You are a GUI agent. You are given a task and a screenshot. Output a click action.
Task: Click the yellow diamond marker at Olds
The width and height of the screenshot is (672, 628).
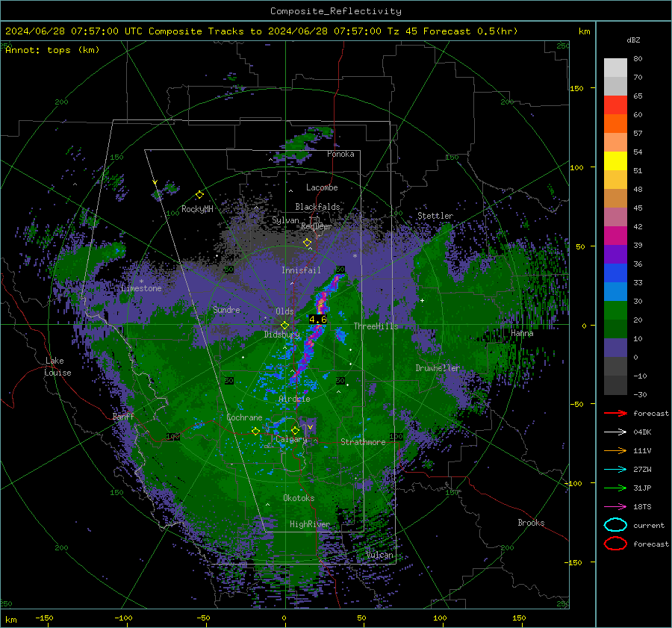click(x=284, y=326)
